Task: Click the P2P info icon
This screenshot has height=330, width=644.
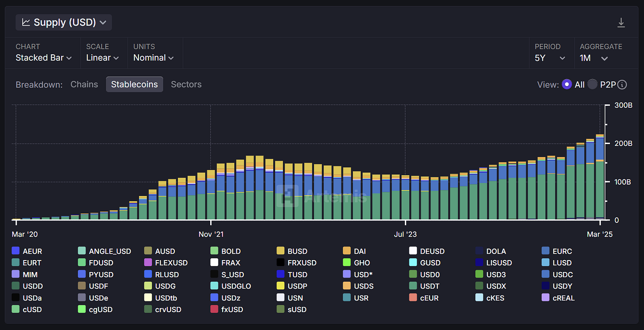Action: (x=622, y=85)
